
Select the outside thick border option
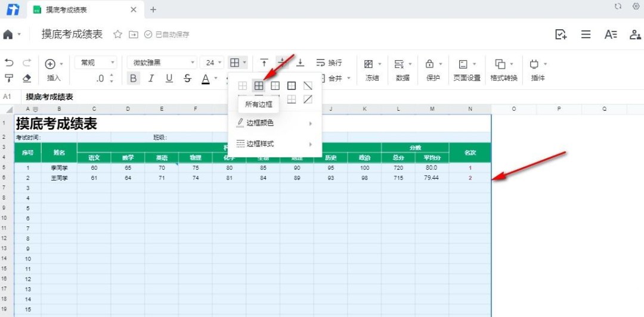292,86
